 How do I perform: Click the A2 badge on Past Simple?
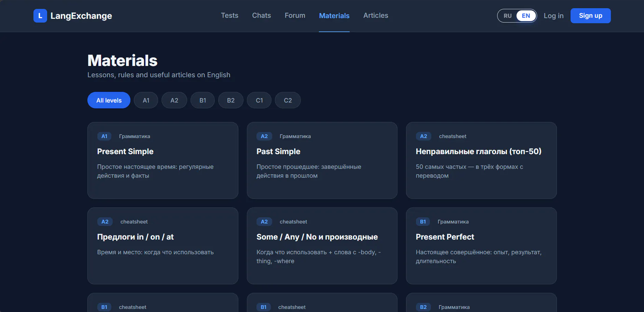click(x=264, y=136)
